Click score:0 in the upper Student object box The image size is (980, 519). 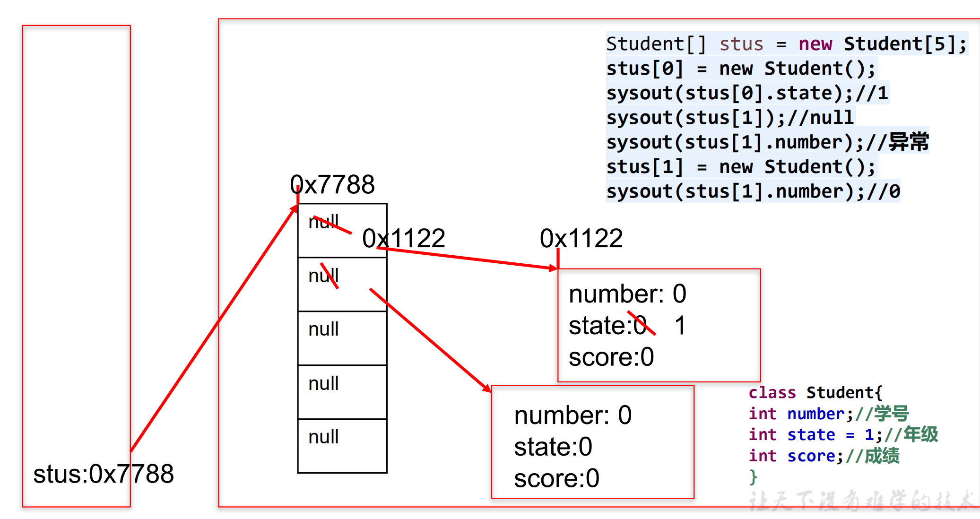point(611,357)
